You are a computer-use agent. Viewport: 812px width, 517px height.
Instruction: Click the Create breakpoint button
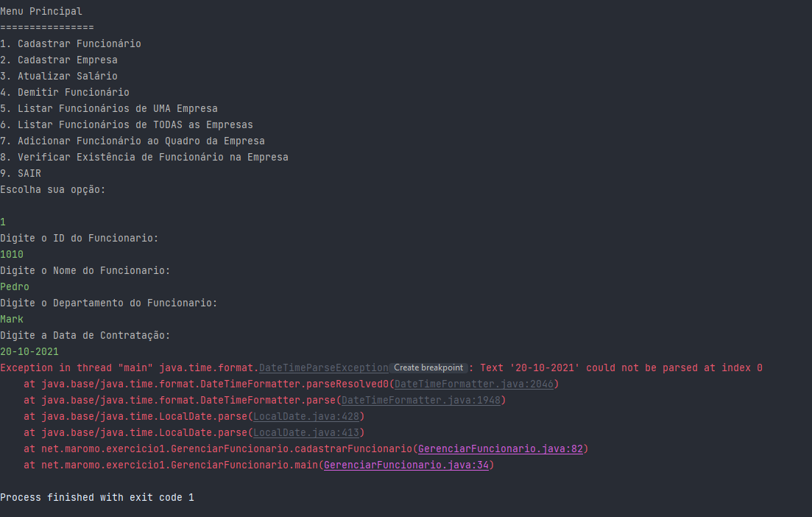point(428,367)
